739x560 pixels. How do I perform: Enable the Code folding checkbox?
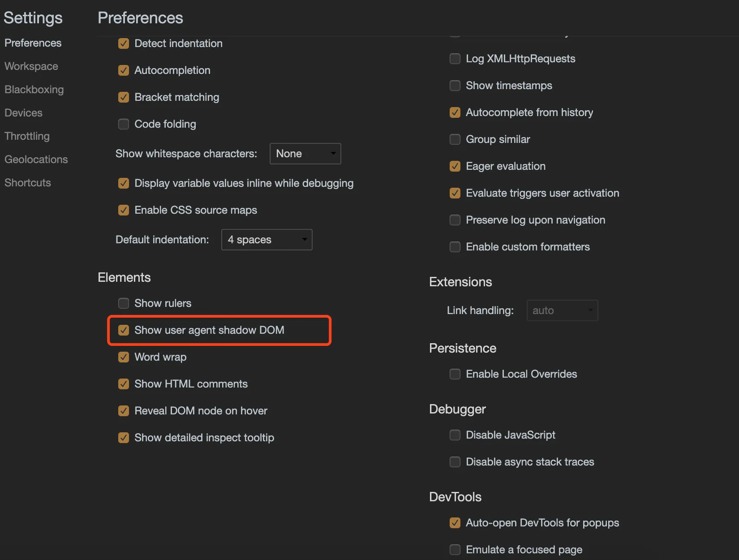click(x=124, y=124)
